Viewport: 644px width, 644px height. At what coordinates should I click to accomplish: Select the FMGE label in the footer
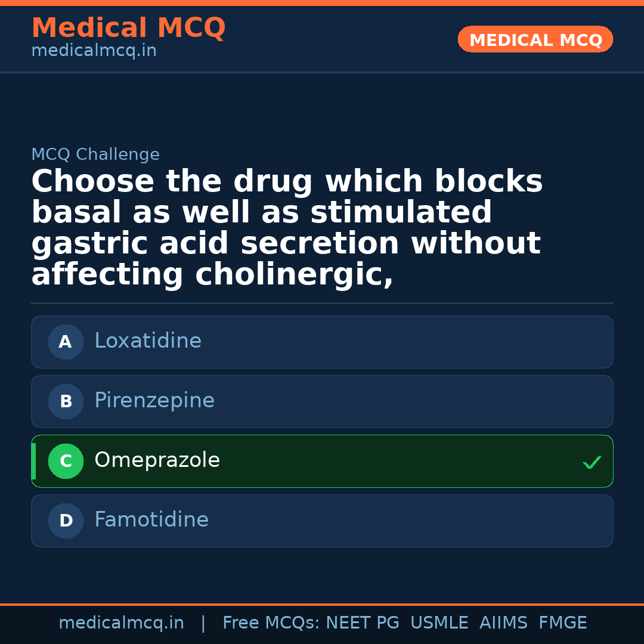562,622
